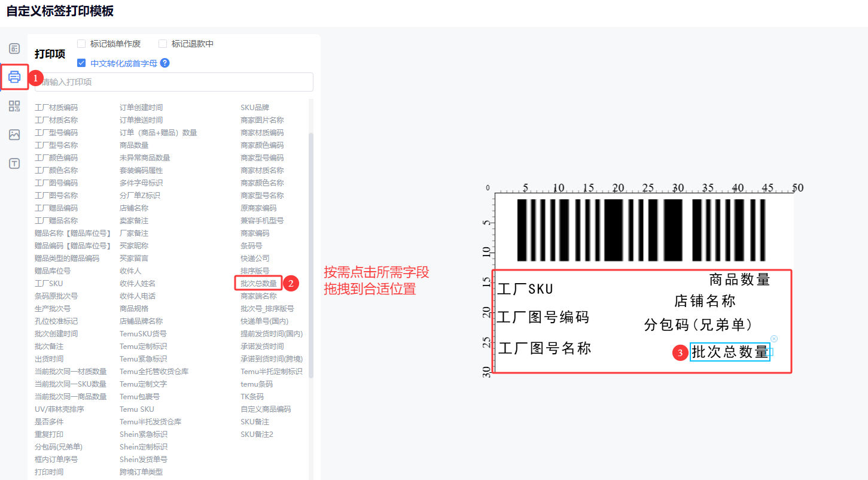The width and height of the screenshot is (868, 480).
Task: Toggle the 标记退款中 checkbox
Action: click(163, 44)
